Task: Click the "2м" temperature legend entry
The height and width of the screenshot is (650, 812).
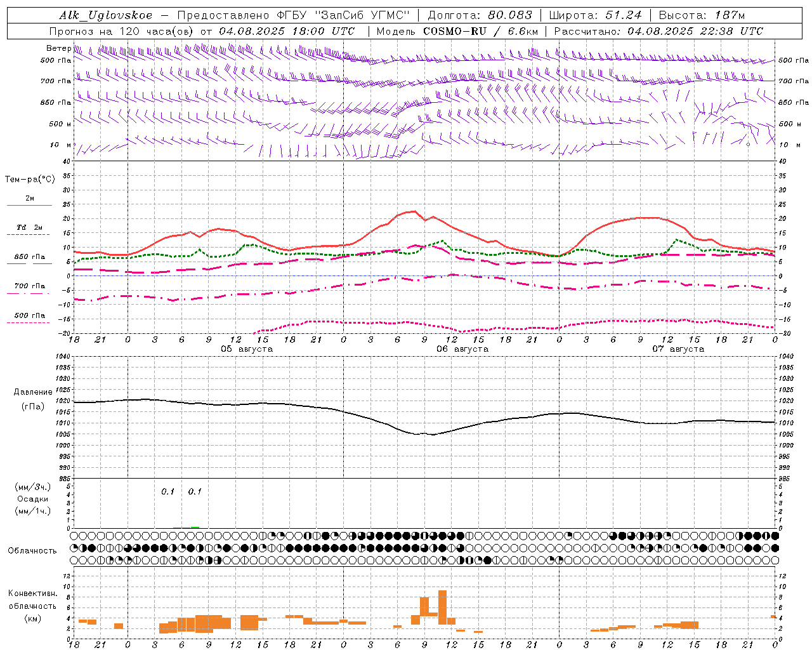Action: [x=30, y=199]
